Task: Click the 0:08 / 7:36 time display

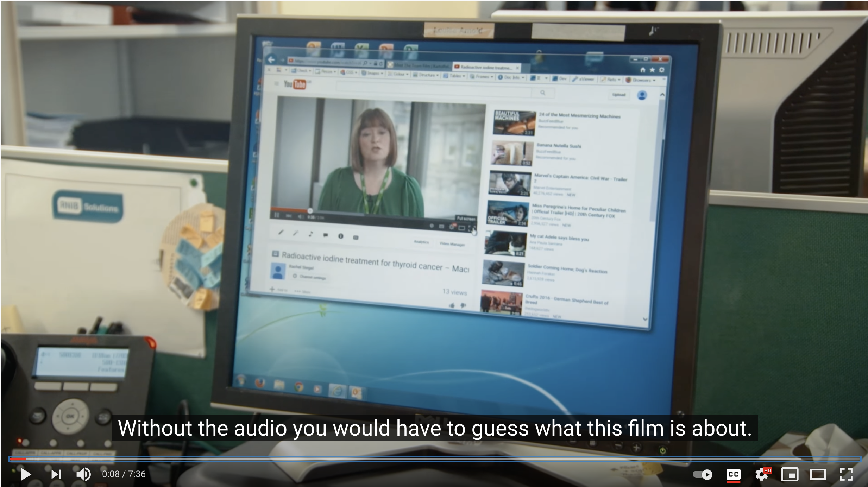Action: 124,474
